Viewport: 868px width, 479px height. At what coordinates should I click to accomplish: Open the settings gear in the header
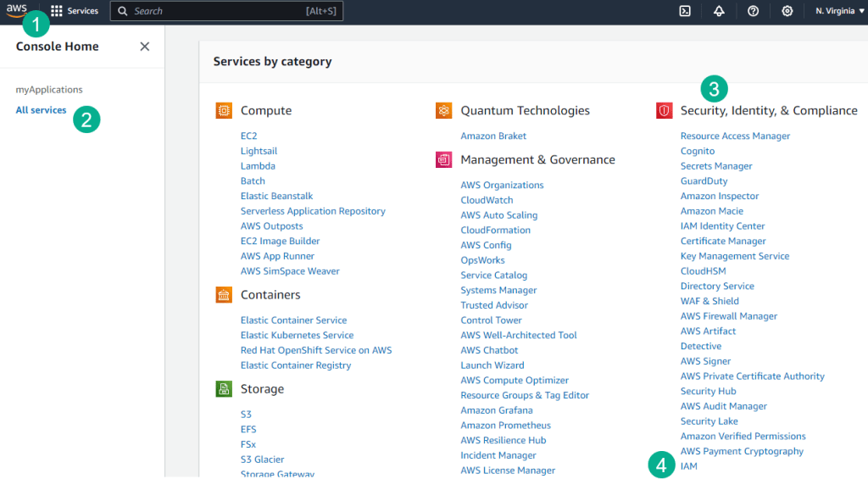(x=787, y=11)
